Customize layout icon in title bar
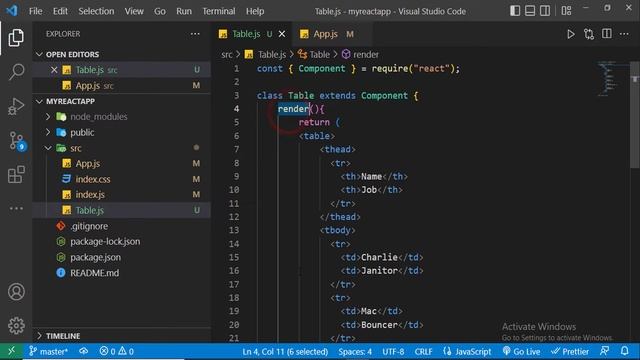This screenshot has height=360, width=640. 566,11
